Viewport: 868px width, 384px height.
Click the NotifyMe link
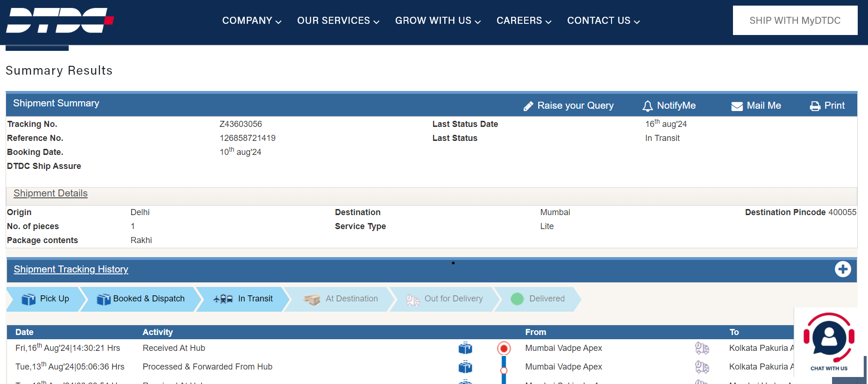676,105
